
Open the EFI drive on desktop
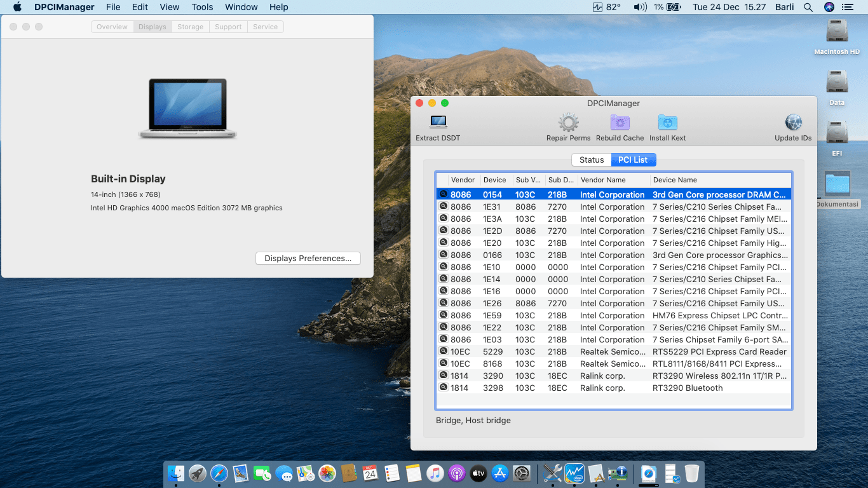[837, 132]
